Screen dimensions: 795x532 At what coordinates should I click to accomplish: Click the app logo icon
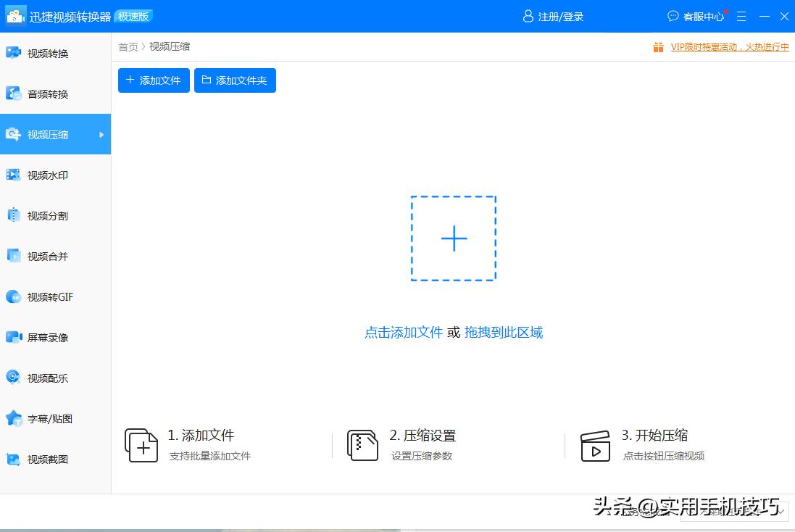click(15, 15)
